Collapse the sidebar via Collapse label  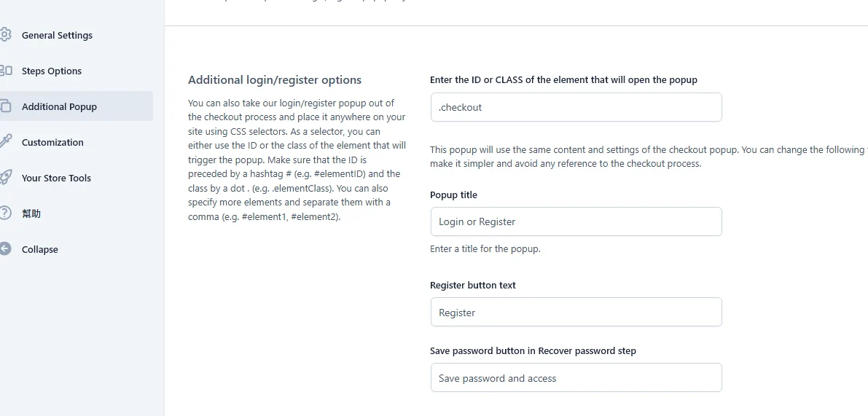(x=40, y=249)
